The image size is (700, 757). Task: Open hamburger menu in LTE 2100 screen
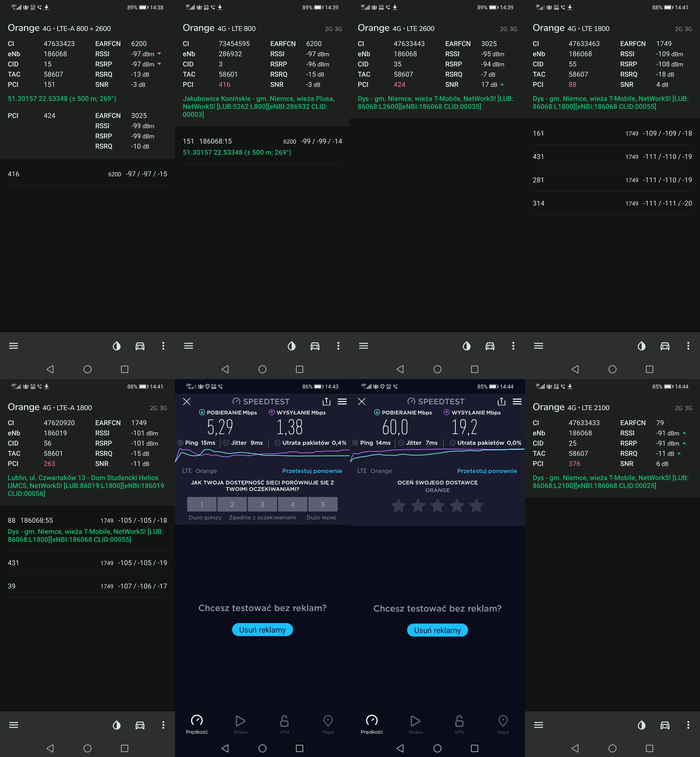tap(539, 725)
